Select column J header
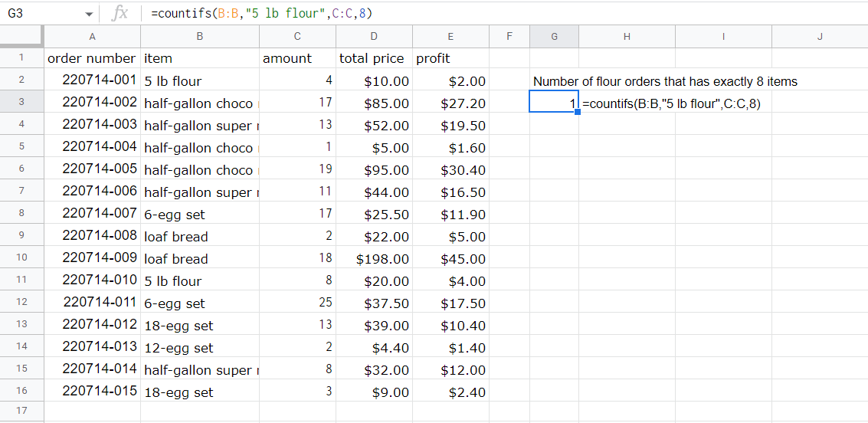This screenshot has height=423, width=868. [820, 37]
